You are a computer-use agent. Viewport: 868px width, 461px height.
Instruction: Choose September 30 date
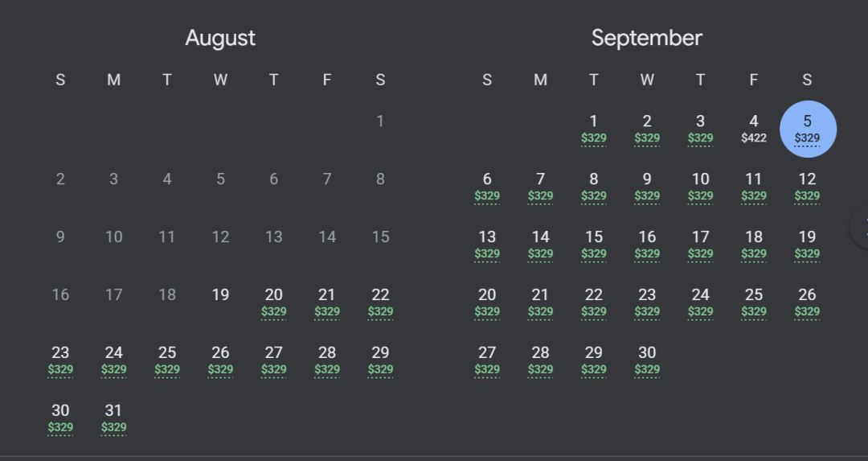coord(646,360)
